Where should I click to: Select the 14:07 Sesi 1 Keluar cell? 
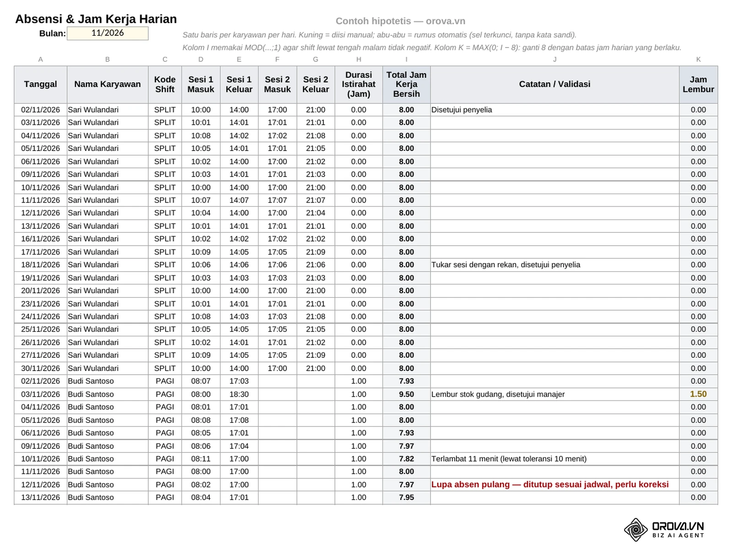[x=239, y=200]
